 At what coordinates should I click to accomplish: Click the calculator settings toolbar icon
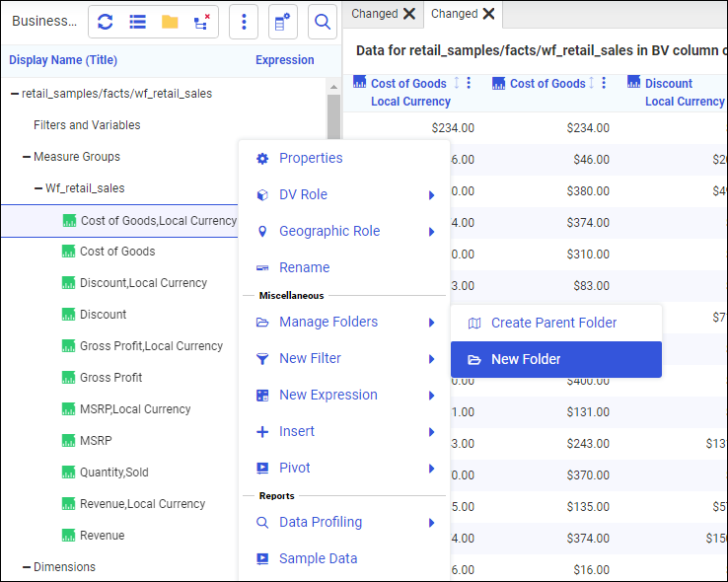(x=282, y=22)
